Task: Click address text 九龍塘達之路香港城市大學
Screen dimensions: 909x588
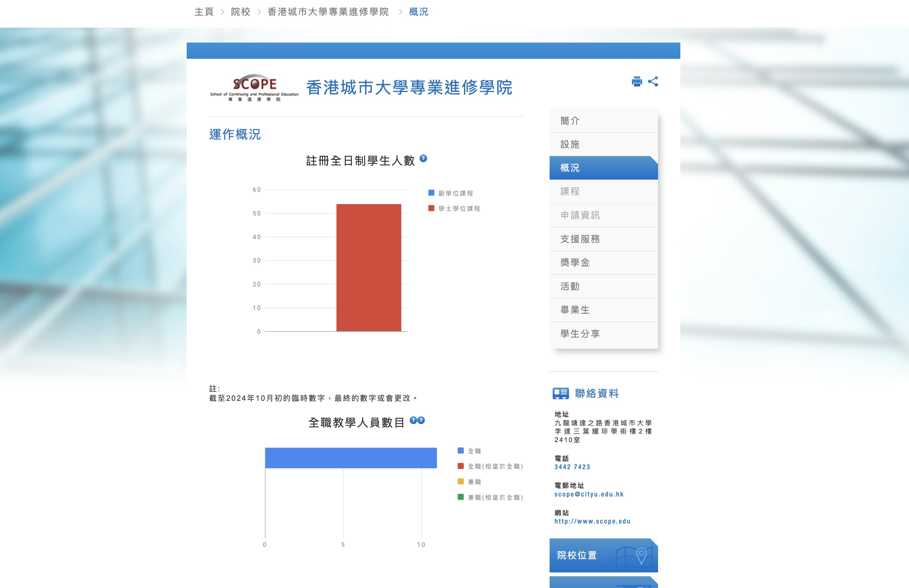Action: [x=603, y=423]
